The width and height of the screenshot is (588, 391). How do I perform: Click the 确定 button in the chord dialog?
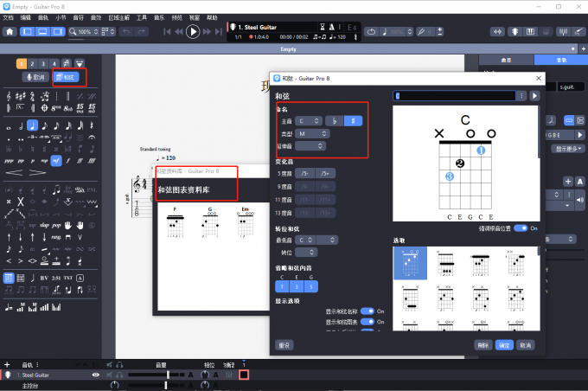coord(504,344)
